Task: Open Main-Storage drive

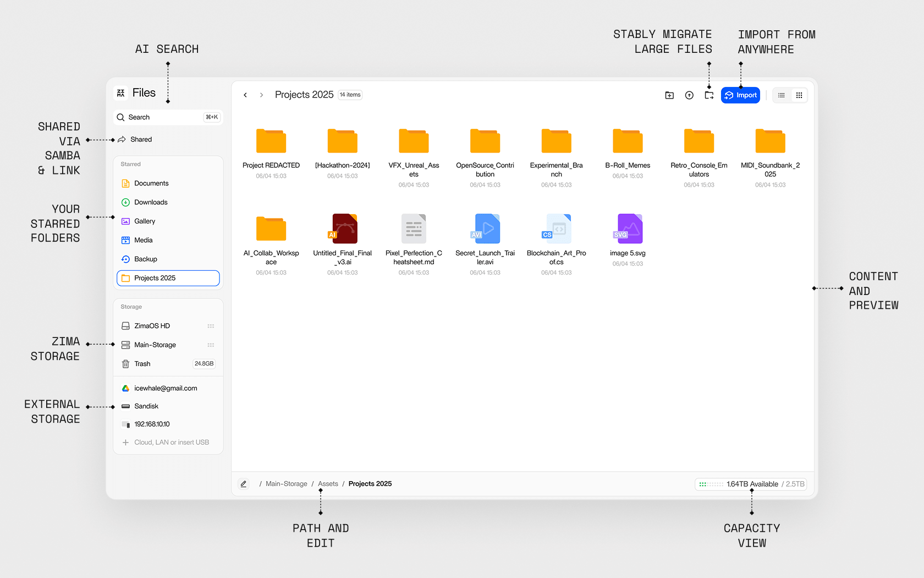Action: click(x=168, y=345)
